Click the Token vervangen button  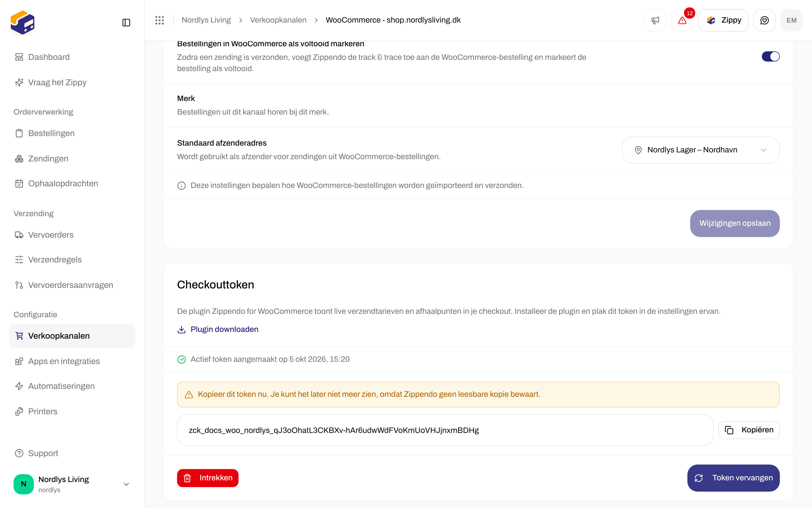click(734, 478)
